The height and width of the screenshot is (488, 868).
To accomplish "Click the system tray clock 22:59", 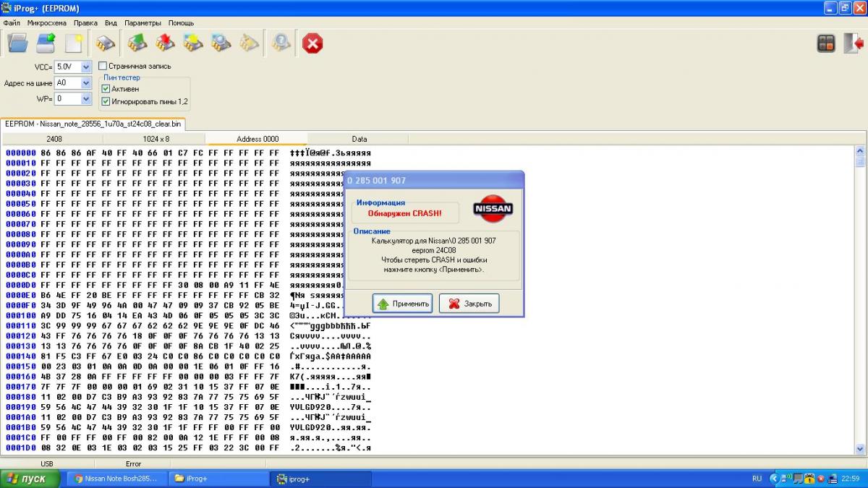I will 851,479.
